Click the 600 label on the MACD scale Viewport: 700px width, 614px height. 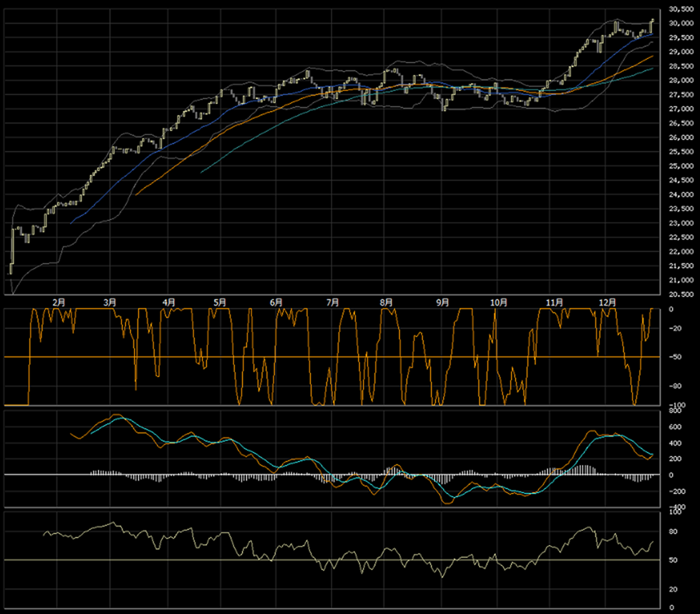(675, 427)
